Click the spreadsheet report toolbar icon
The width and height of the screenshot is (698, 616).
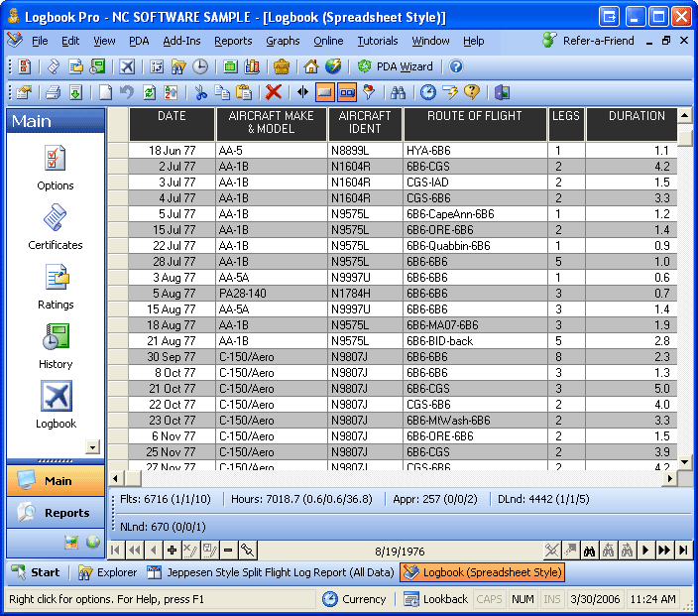[x=230, y=66]
